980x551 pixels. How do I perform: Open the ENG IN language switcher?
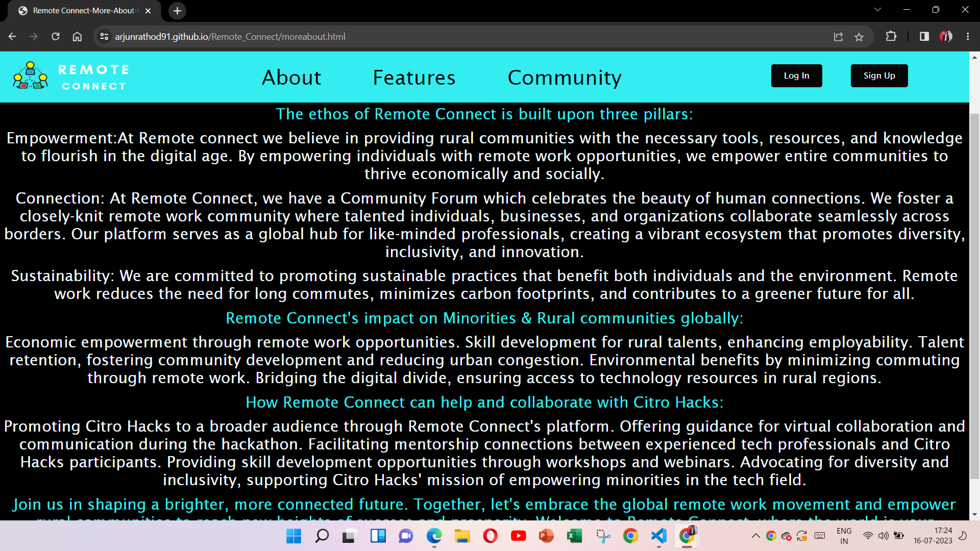[x=844, y=536]
